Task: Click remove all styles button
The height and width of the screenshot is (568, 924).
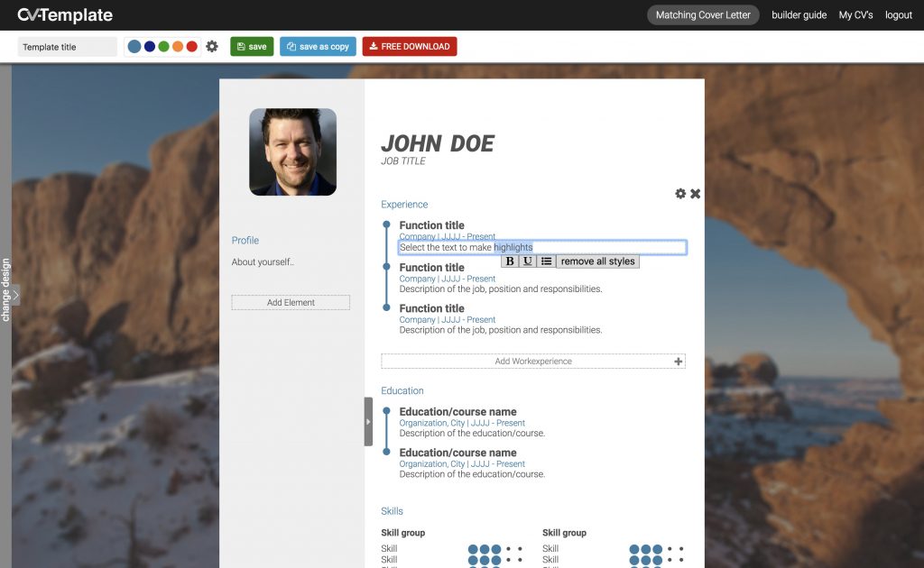Action: point(597,261)
